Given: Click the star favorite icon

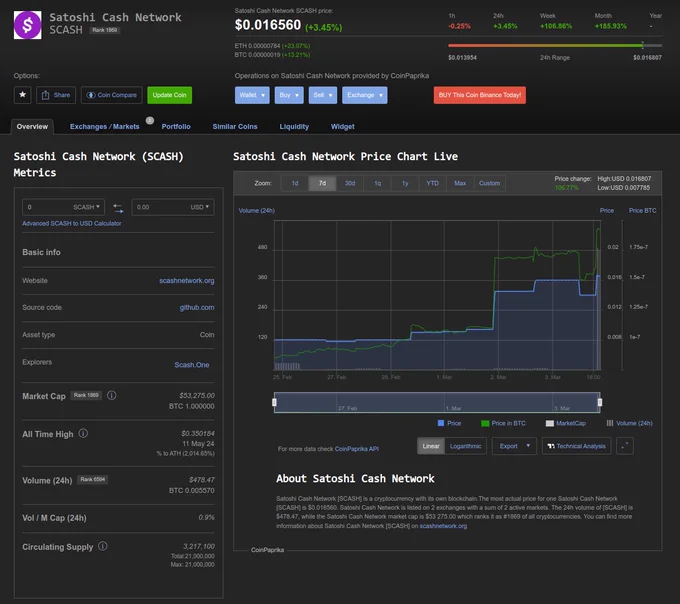Looking at the screenshot, I should pyautogui.click(x=23, y=95).
